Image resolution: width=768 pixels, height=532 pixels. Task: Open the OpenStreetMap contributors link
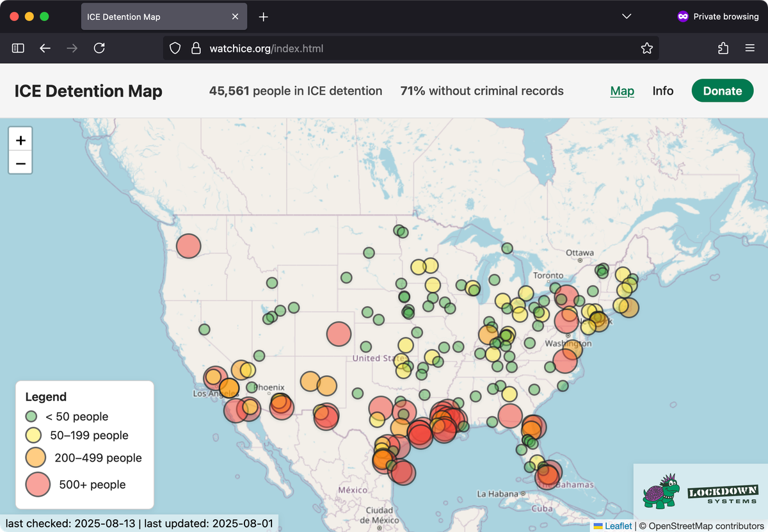coord(704,526)
